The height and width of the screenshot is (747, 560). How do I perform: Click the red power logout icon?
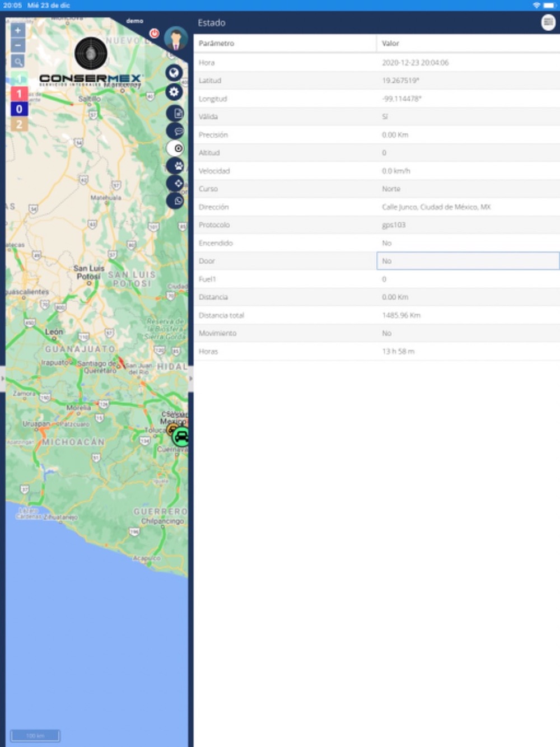[x=154, y=34]
